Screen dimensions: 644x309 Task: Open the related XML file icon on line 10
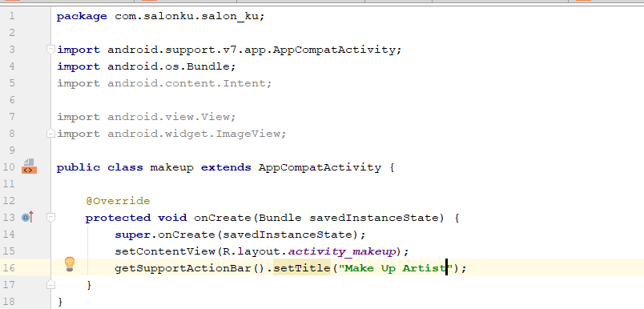click(29, 167)
